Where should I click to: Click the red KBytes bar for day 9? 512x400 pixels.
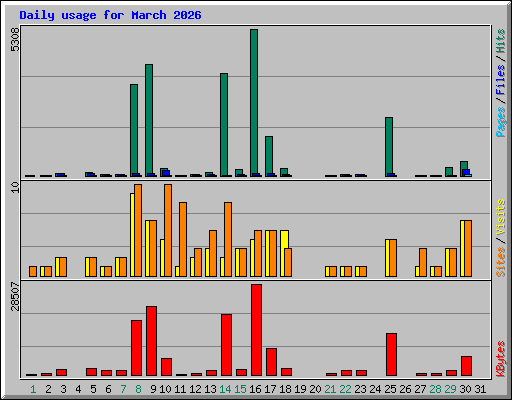click(x=152, y=341)
